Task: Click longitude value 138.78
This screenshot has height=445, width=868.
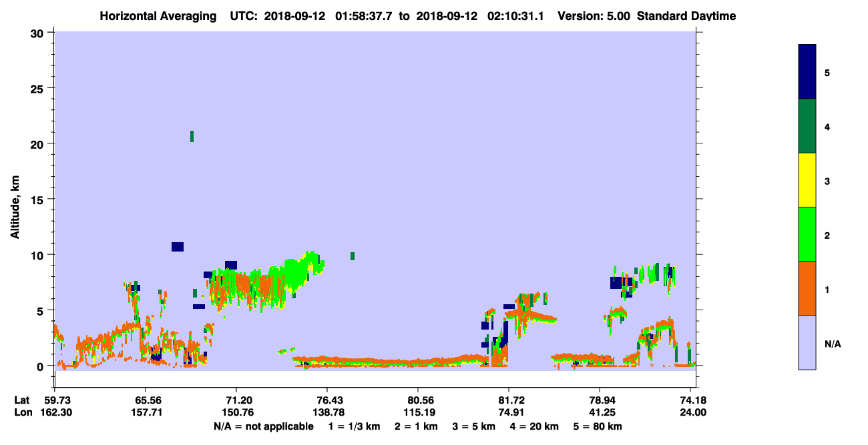Action: (x=327, y=412)
